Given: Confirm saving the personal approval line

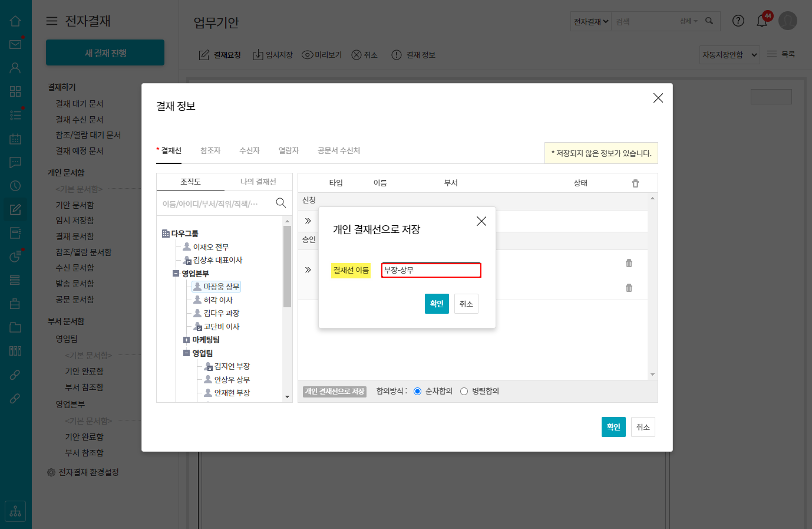Looking at the screenshot, I should tap(437, 304).
